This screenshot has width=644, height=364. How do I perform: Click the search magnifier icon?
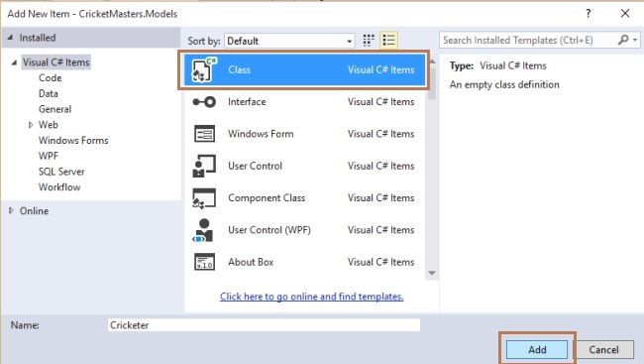pos(623,40)
